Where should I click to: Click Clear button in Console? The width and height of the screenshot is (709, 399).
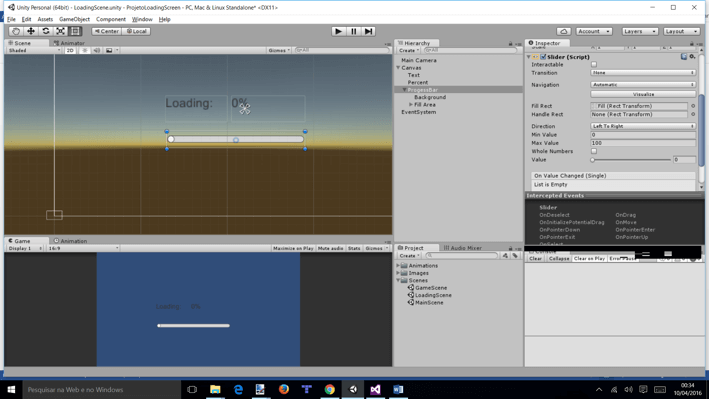[535, 259]
